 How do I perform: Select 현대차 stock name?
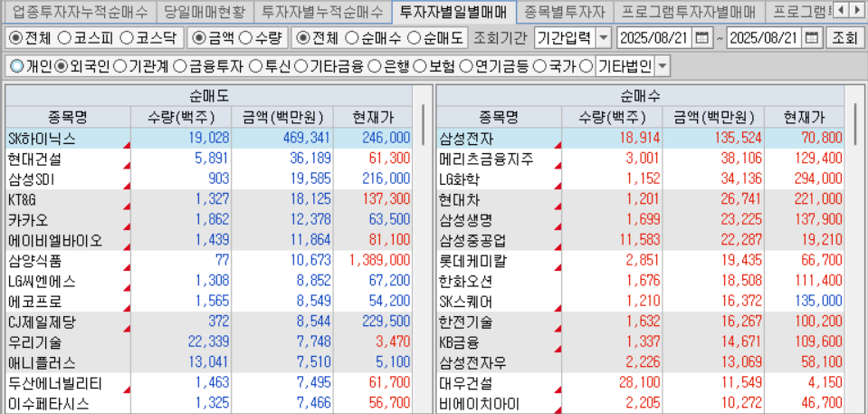point(460,199)
